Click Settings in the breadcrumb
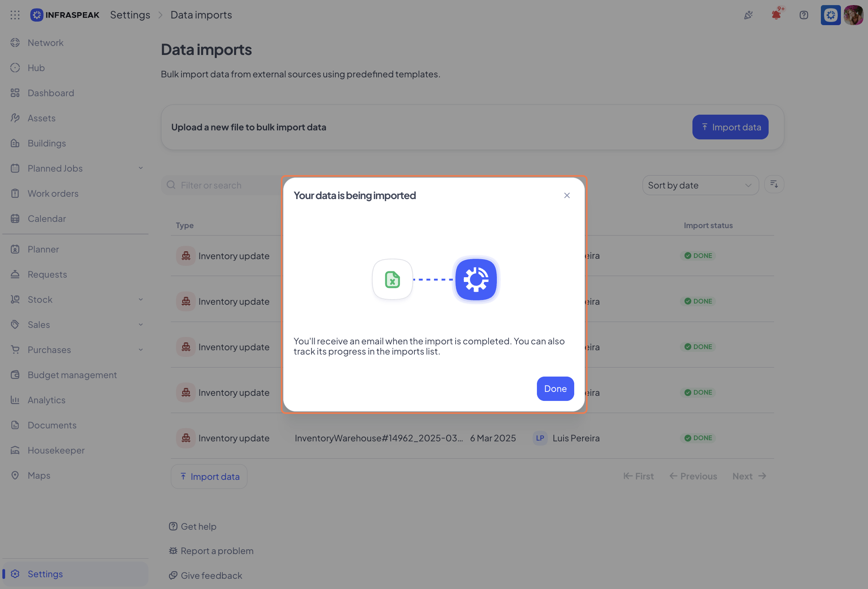This screenshot has height=589, width=868. click(x=130, y=15)
